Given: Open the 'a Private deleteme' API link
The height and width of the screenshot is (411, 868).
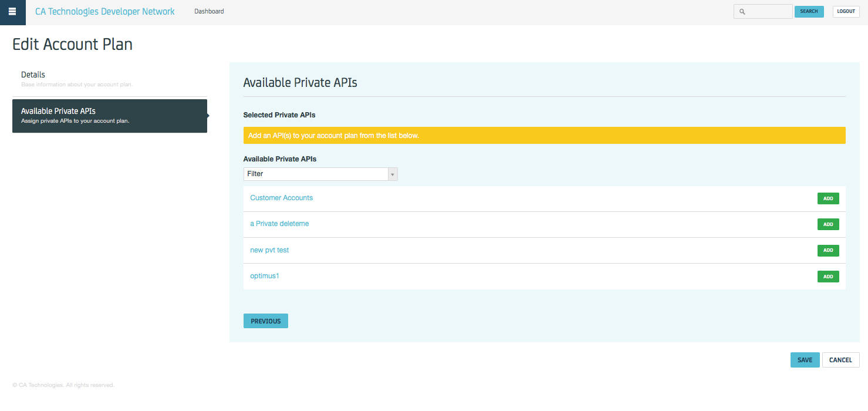Looking at the screenshot, I should click(x=279, y=224).
